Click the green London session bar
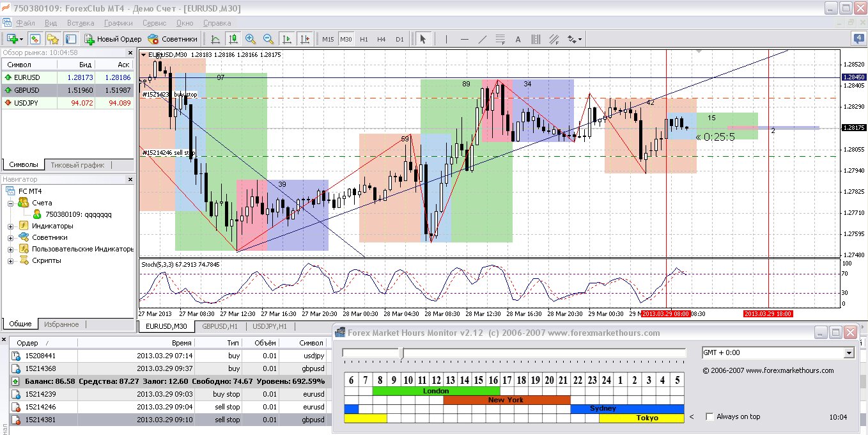Image resolution: width=868 pixels, height=435 pixels. [436, 391]
